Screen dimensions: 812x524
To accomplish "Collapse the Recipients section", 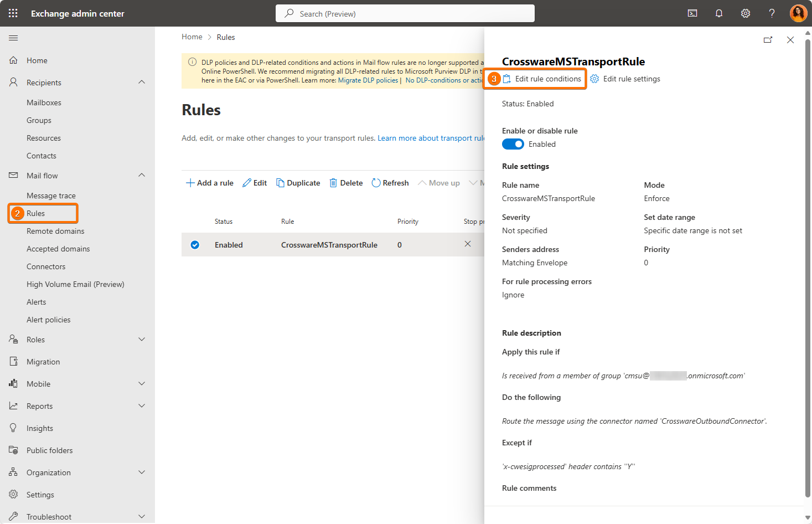I will (142, 83).
